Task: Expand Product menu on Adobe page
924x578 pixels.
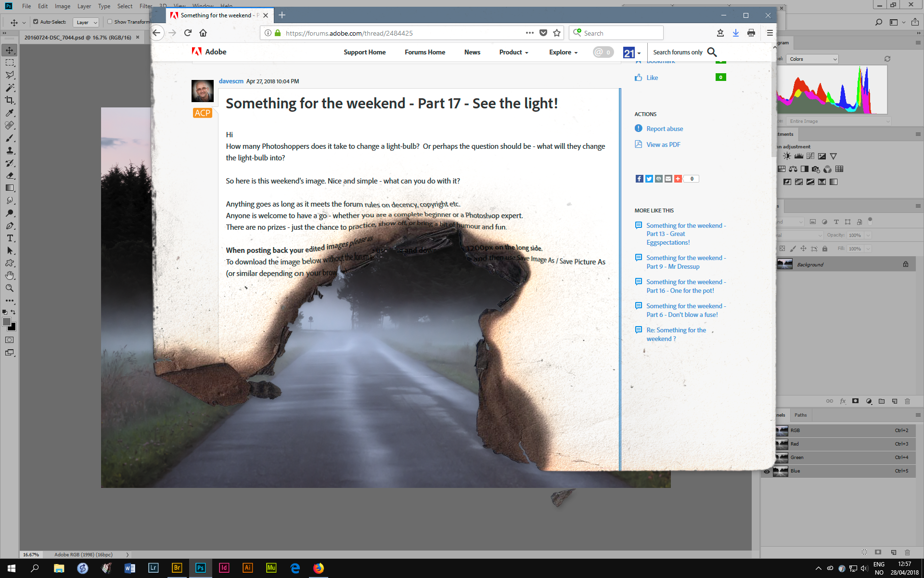Action: [x=513, y=52]
